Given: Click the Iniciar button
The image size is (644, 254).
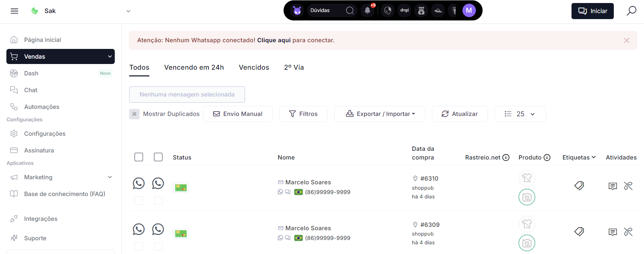Looking at the screenshot, I should point(592,11).
